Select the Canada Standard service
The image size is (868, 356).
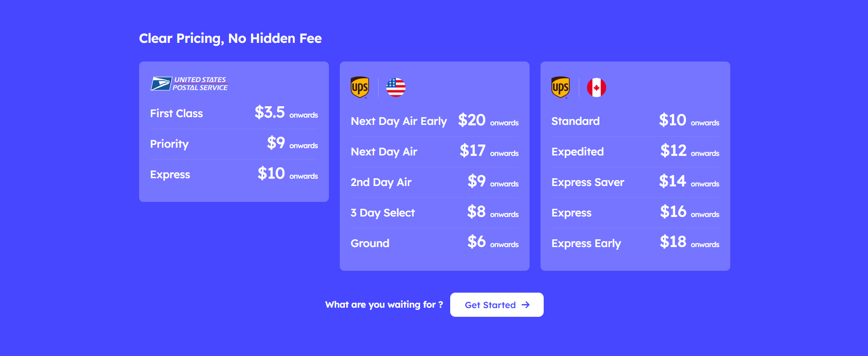(576, 121)
